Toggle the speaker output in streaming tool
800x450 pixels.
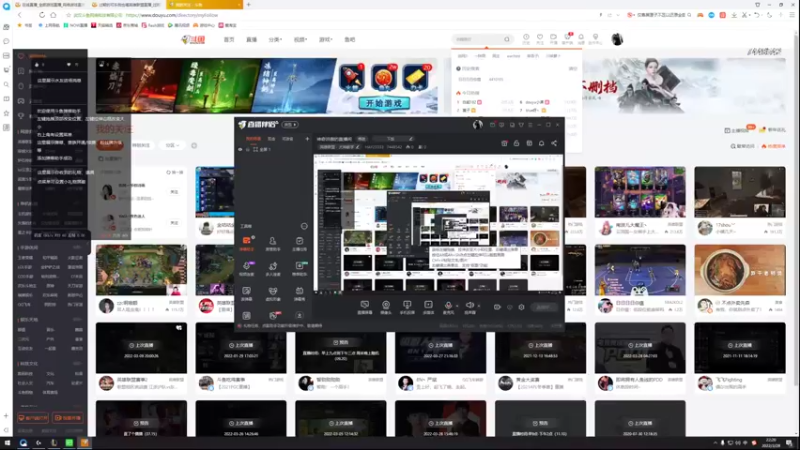[x=469, y=307]
